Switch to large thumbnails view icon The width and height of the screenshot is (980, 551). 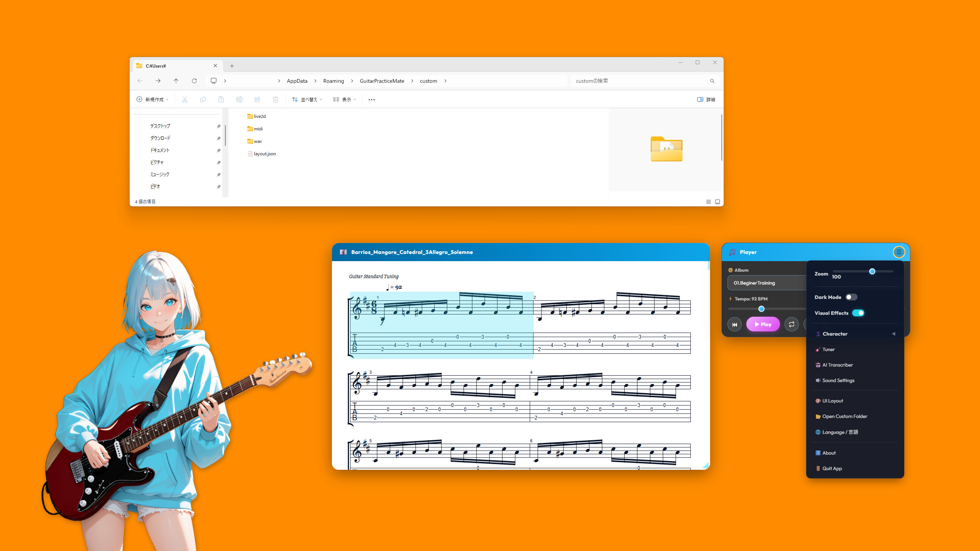point(717,201)
